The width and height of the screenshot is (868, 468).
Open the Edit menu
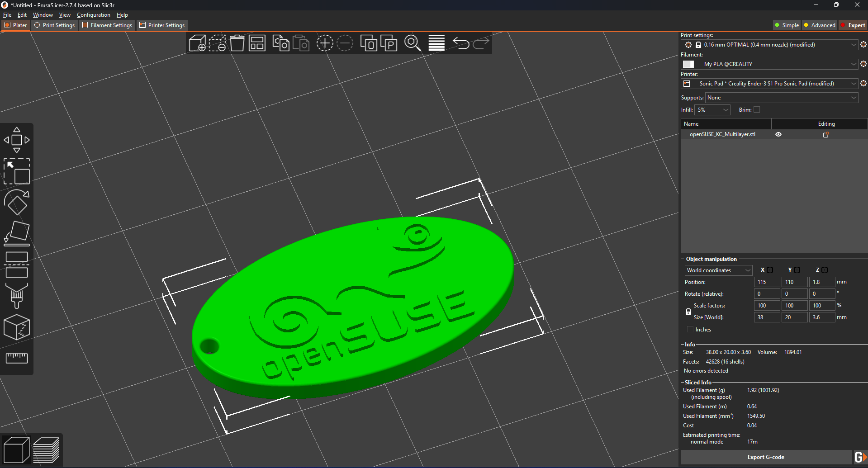tap(22, 15)
